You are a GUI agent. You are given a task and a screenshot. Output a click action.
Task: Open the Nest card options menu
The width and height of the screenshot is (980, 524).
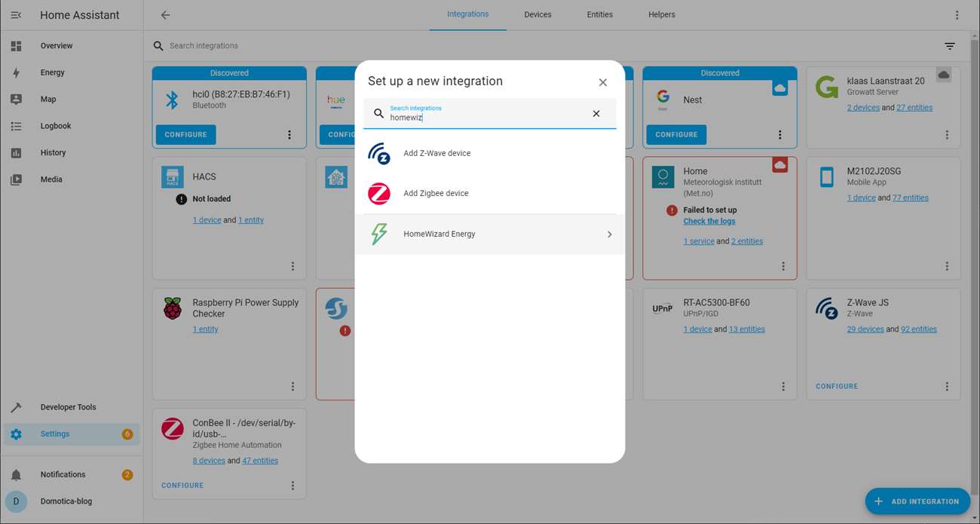click(x=780, y=135)
